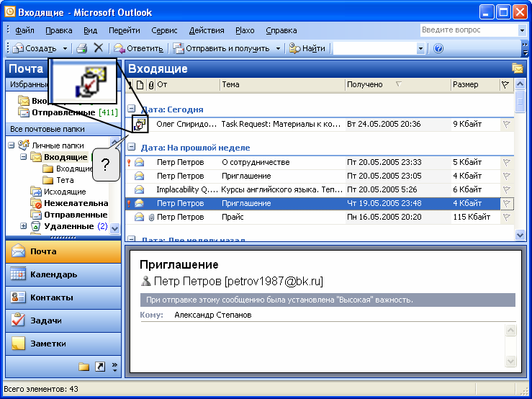Collapse the Дата: Сегодня group
Screen dimensions: 532x399
[131, 109]
